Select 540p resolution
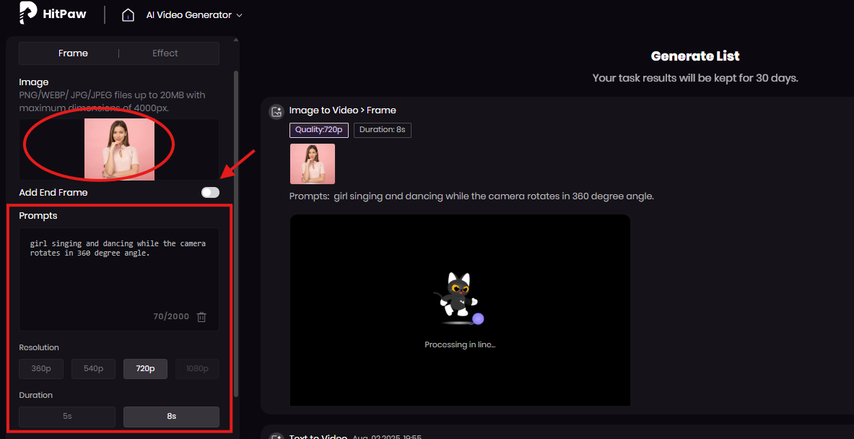This screenshot has height=439, width=854. point(93,369)
